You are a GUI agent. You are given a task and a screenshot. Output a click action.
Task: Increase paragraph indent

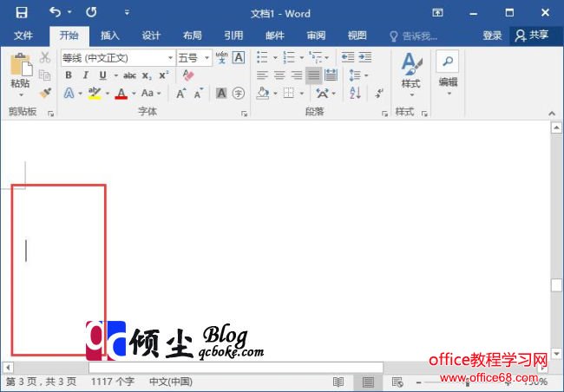[x=365, y=57]
